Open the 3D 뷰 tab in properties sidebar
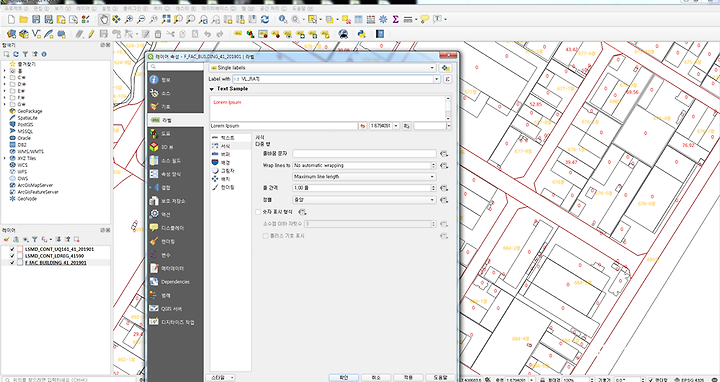720x382 pixels. click(x=175, y=147)
